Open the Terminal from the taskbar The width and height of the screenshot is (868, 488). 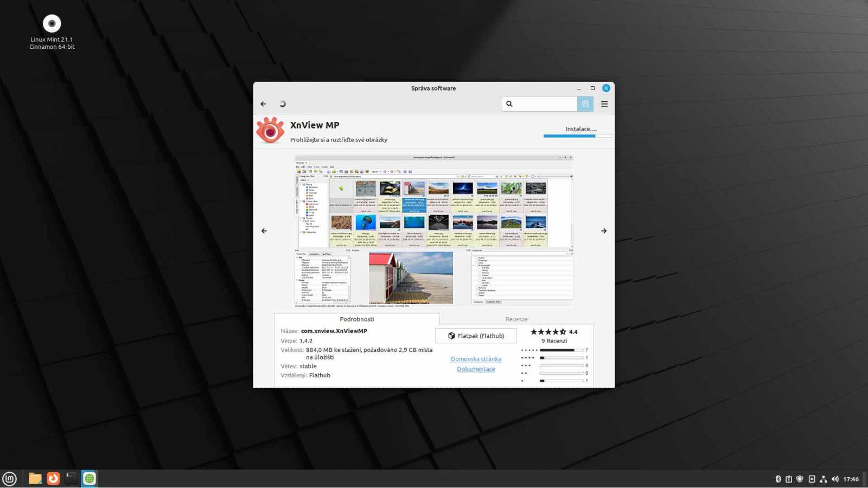pos(71,479)
